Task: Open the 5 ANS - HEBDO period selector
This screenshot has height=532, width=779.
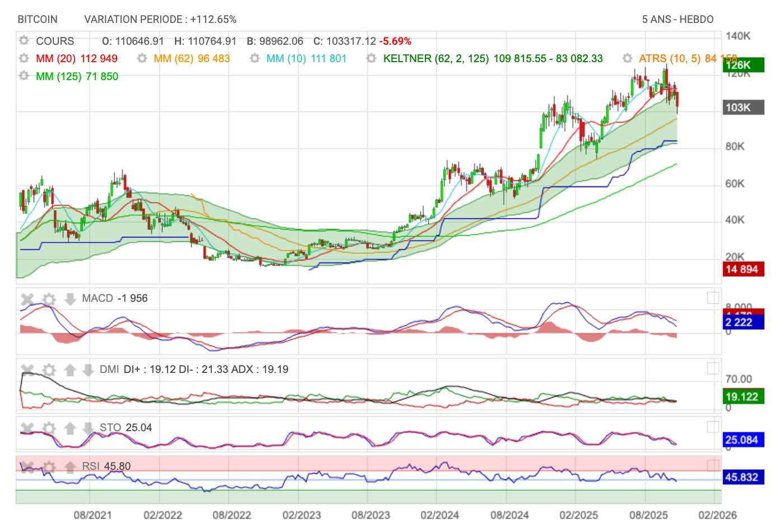Action: 677,19
